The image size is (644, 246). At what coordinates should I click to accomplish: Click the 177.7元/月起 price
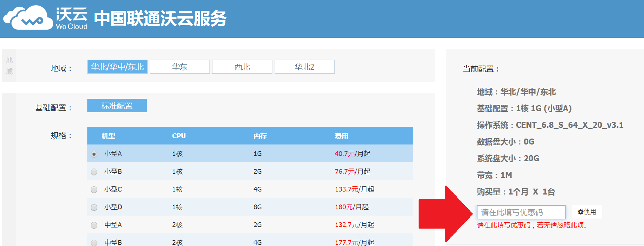pyautogui.click(x=355, y=242)
